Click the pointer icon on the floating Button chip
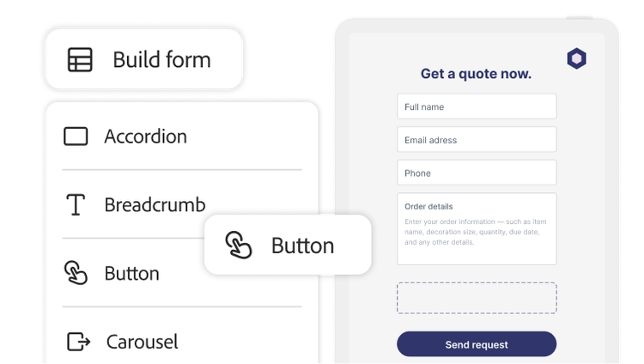The width and height of the screenshot is (644, 364). pyautogui.click(x=239, y=246)
